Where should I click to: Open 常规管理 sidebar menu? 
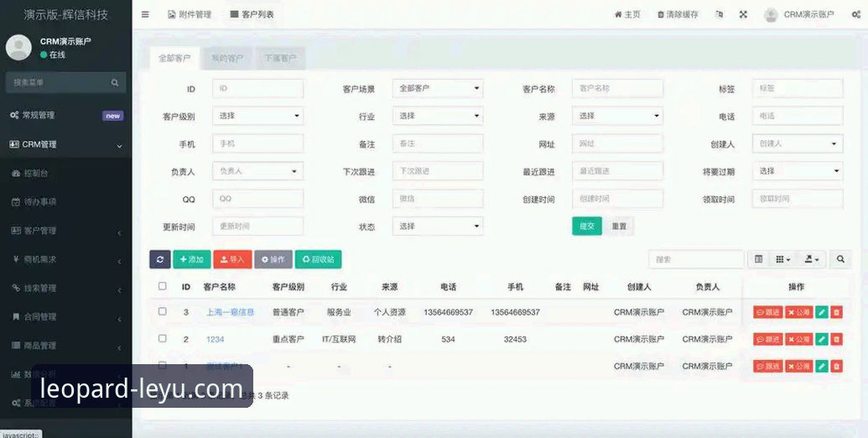pyautogui.click(x=66, y=115)
